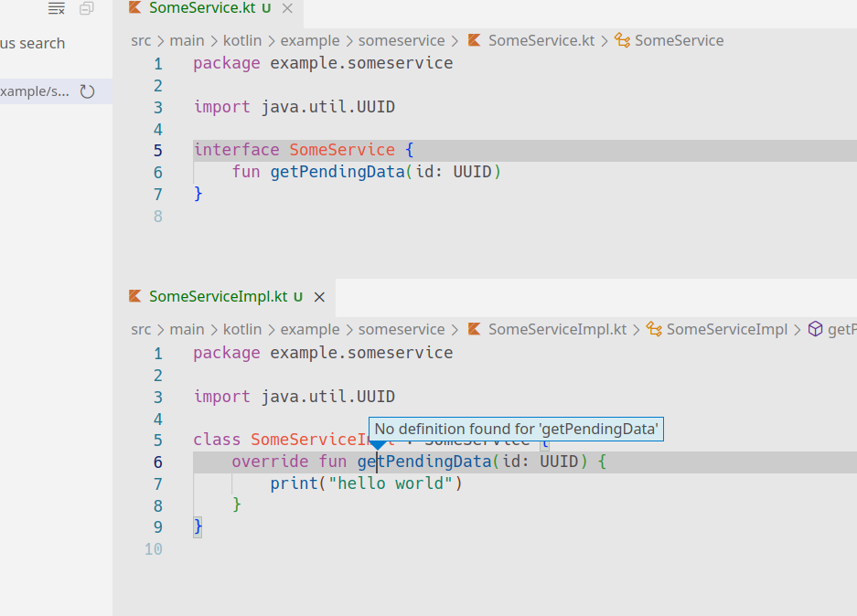Click the Kotlin icon on SomeServiceImpl.kt tab
Viewport: 857px width, 616px height.
135,296
